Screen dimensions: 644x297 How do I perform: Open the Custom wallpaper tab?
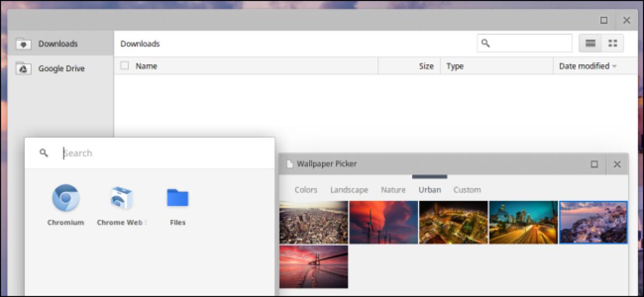(467, 190)
